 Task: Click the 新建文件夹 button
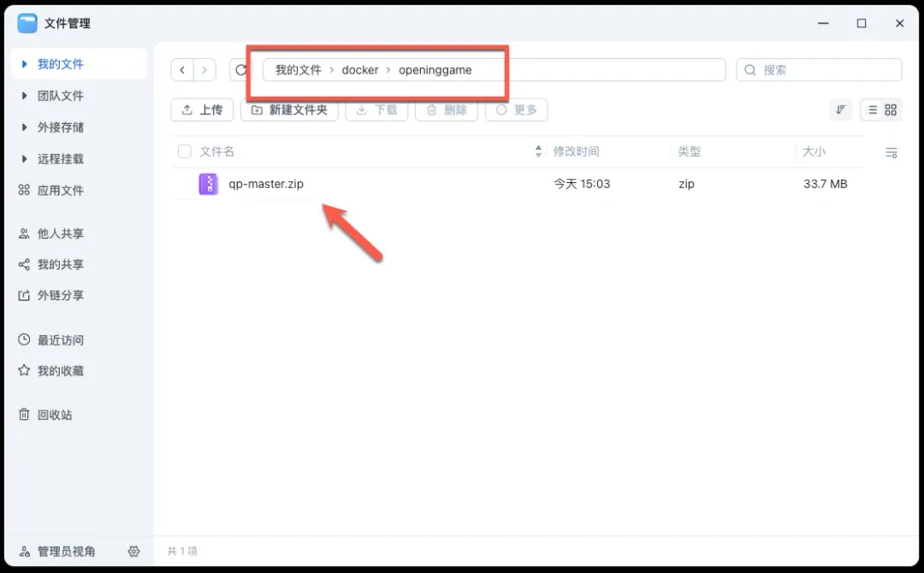[289, 109]
